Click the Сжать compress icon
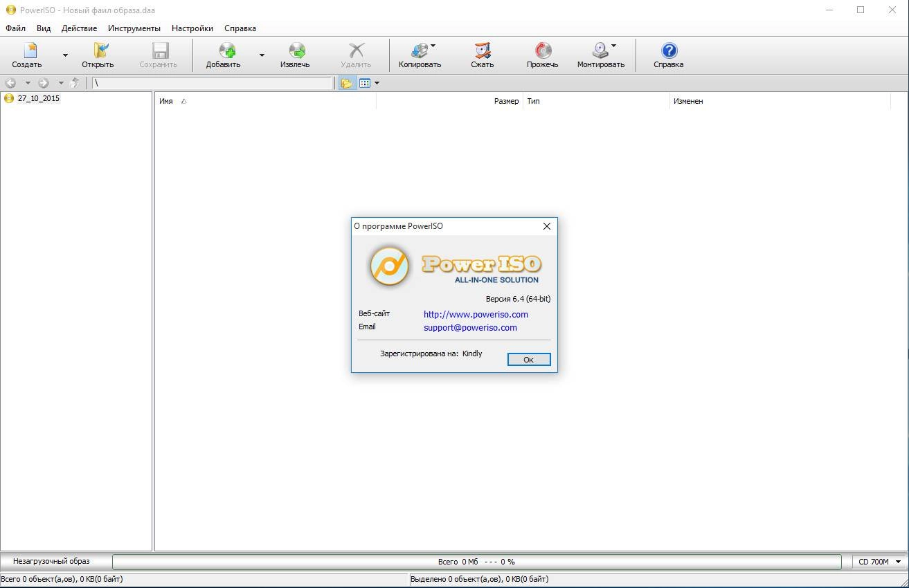Screen dimensions: 909x588 (483, 50)
